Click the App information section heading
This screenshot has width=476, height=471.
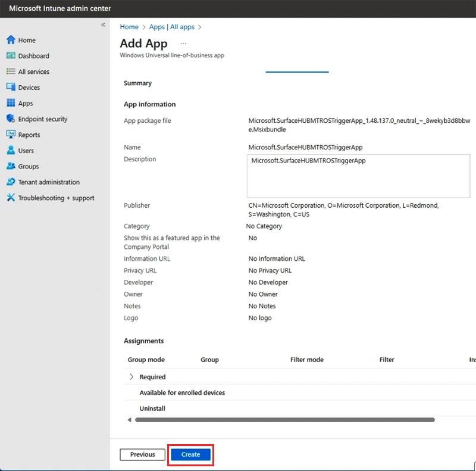point(150,104)
